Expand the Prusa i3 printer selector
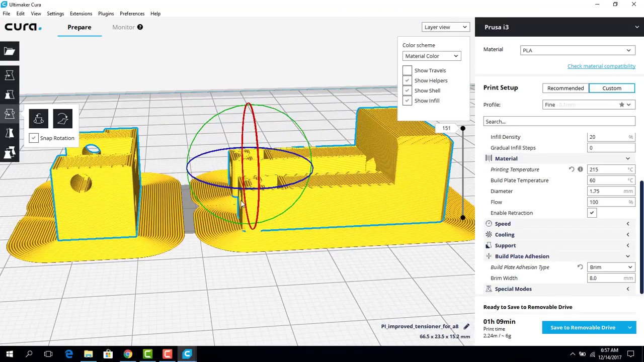Image resolution: width=644 pixels, height=362 pixels. pyautogui.click(x=559, y=27)
